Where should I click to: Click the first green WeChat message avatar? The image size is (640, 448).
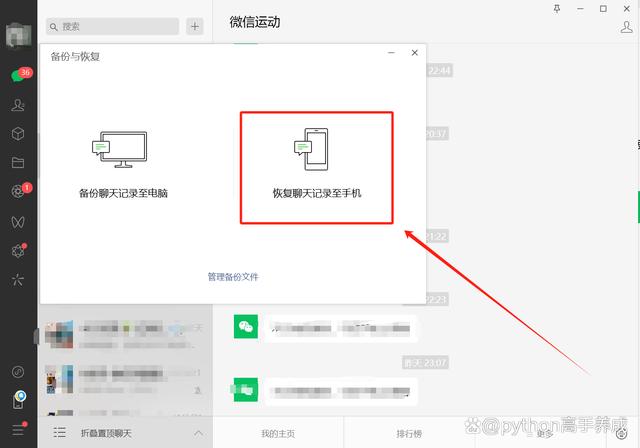[246, 326]
